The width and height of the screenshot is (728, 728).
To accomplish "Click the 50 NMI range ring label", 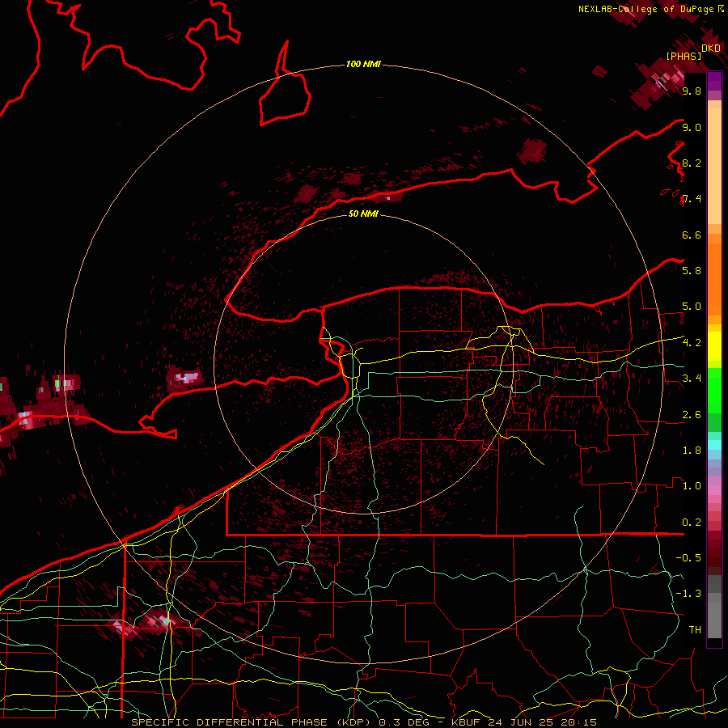I will click(363, 214).
